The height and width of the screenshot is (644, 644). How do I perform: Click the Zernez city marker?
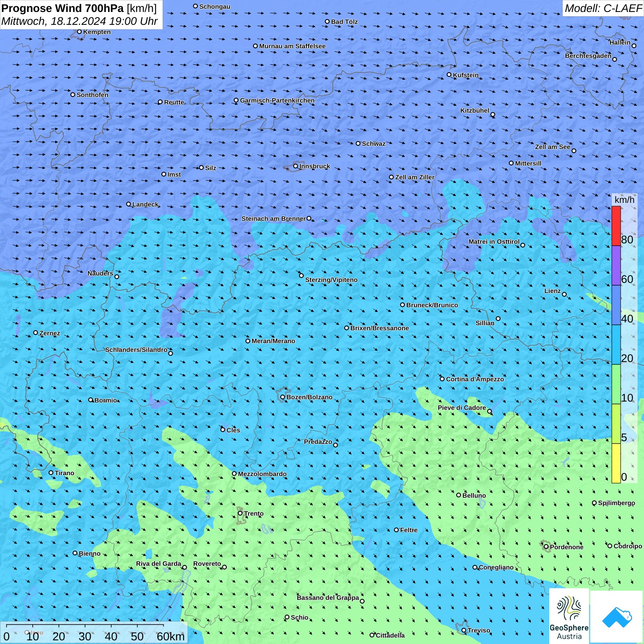coord(36,333)
